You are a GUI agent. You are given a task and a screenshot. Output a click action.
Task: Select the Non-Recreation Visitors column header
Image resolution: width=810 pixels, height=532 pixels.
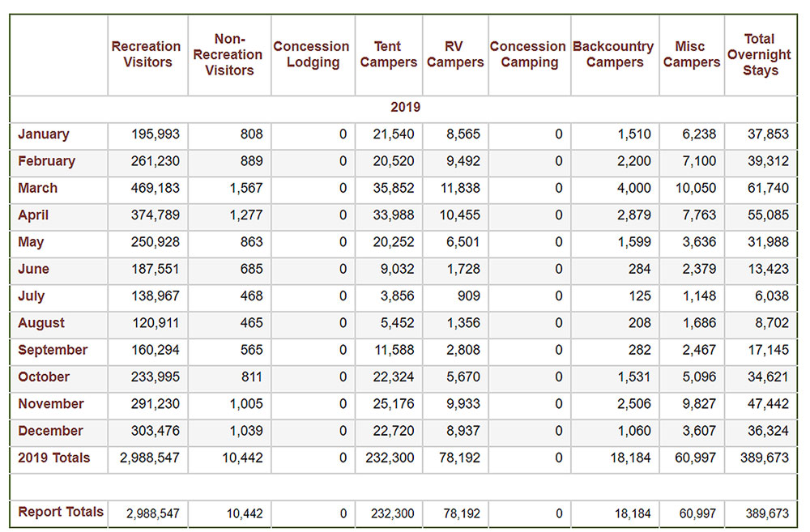[x=229, y=55]
